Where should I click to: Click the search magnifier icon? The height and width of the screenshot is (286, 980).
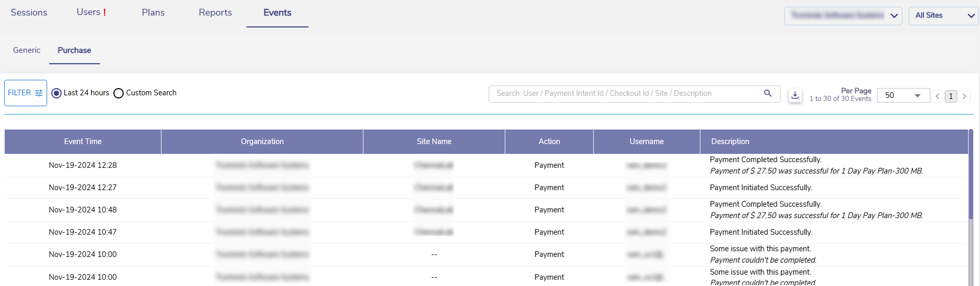[768, 93]
